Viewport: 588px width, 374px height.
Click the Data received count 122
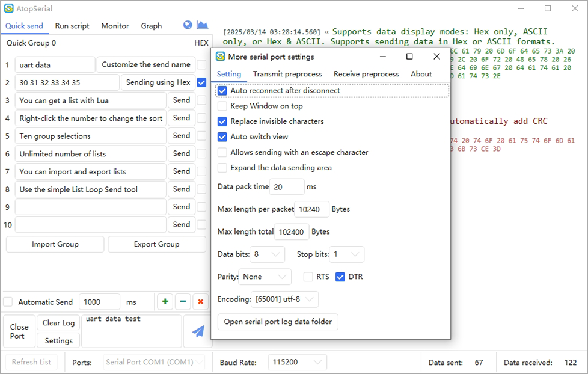point(571,363)
